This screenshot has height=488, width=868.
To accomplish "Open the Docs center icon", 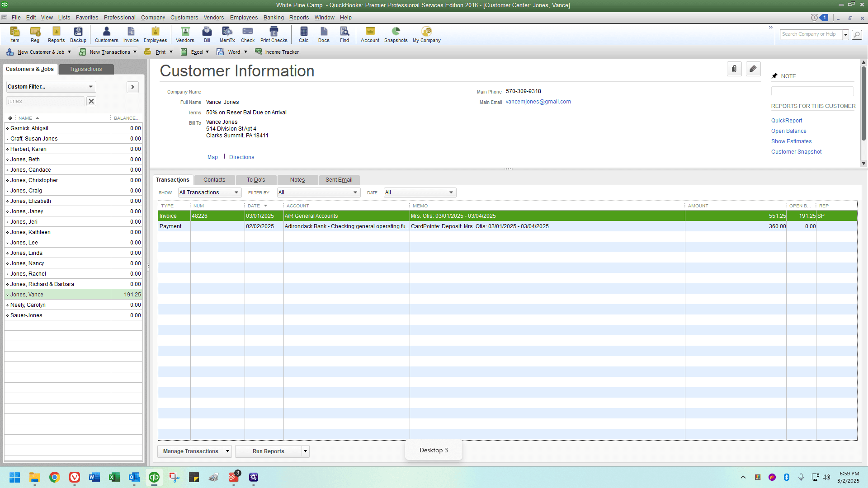I will 324,34.
